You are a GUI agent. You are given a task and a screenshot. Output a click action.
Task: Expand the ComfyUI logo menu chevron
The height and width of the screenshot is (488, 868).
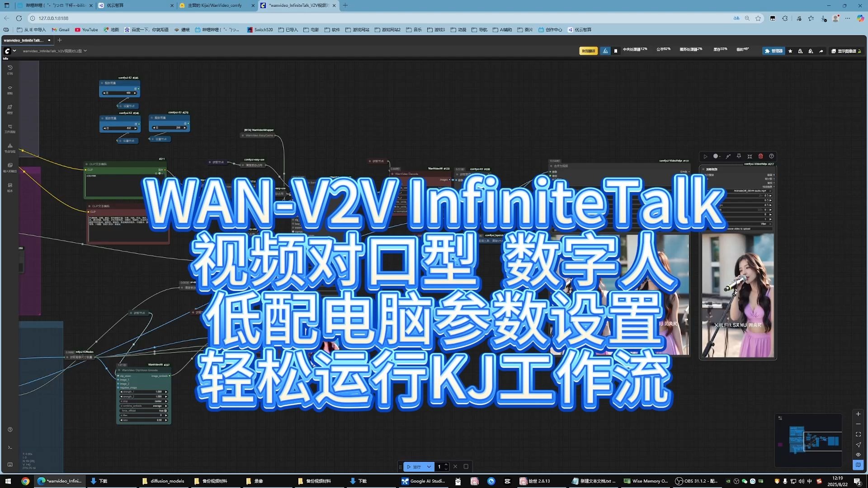[14, 51]
